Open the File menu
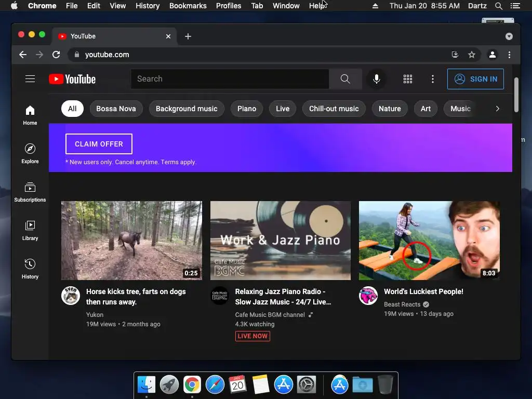This screenshot has width=532, height=399. point(72,6)
